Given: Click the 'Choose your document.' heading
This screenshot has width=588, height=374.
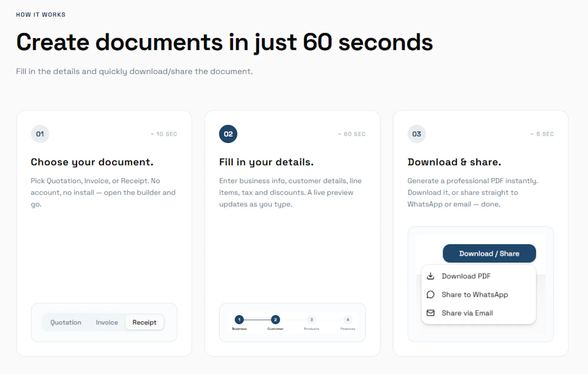Looking at the screenshot, I should 92,162.
